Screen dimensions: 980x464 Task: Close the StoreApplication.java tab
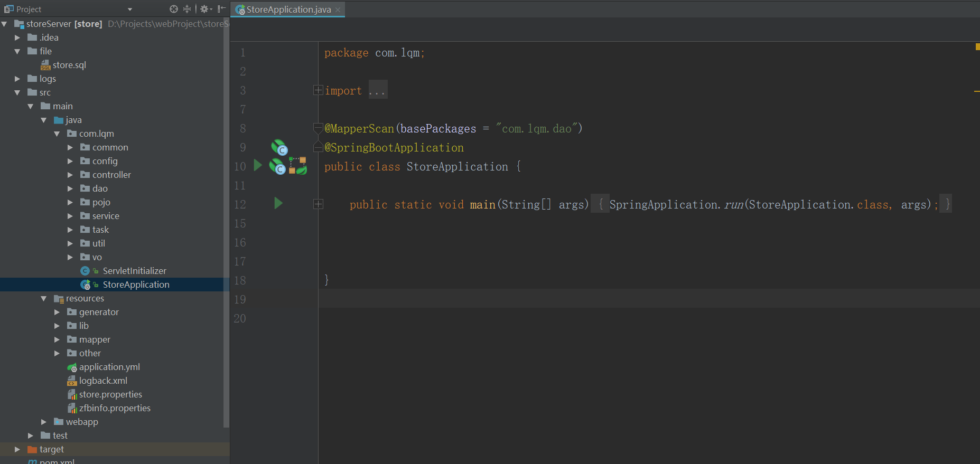(x=338, y=10)
